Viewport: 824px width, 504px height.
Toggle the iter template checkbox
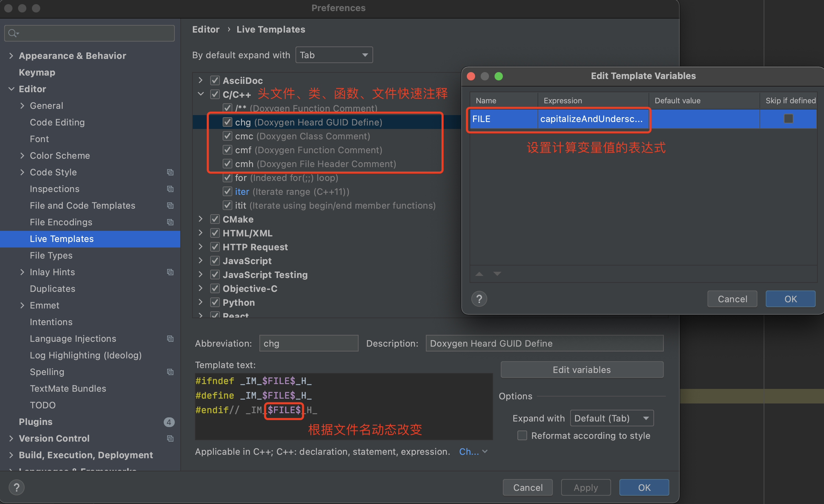point(228,191)
